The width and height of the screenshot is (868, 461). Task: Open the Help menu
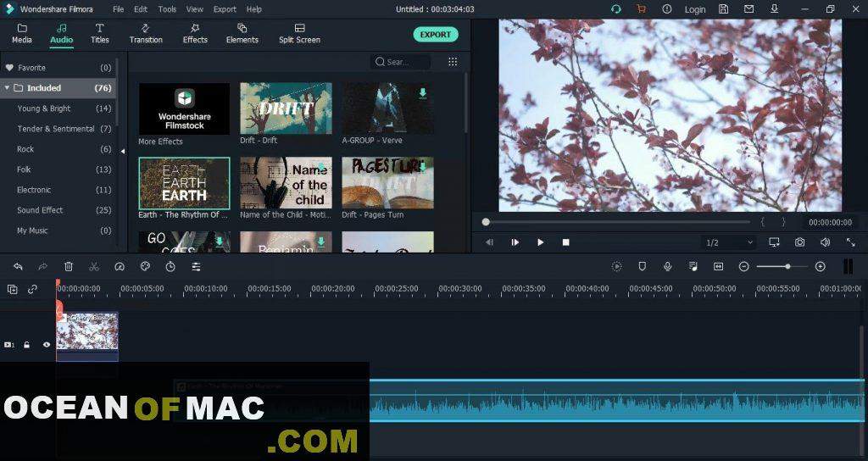[254, 9]
